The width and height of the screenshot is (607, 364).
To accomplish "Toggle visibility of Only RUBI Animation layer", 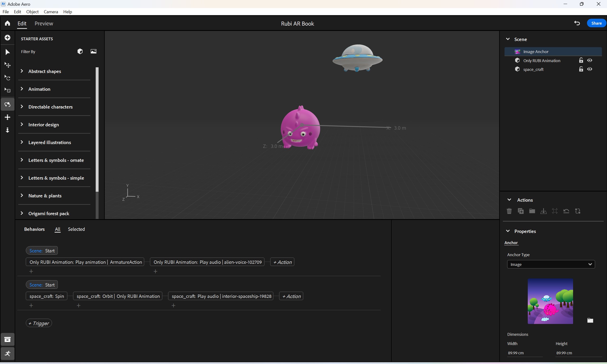I will coord(590,60).
